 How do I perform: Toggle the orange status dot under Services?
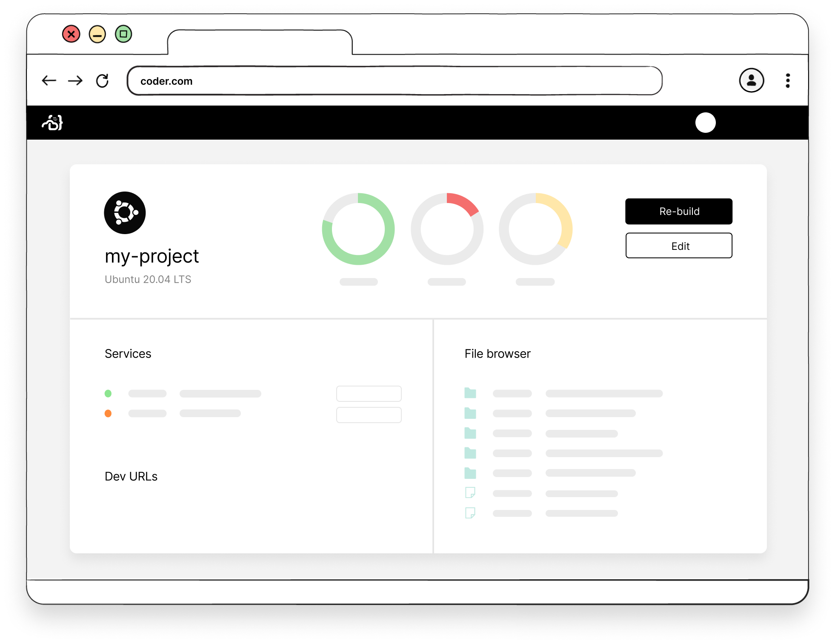pyautogui.click(x=108, y=413)
